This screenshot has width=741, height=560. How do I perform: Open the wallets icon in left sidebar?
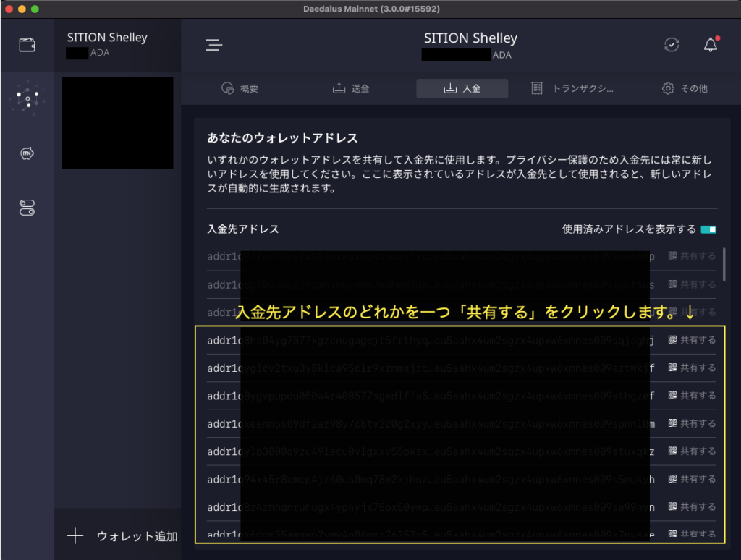(x=27, y=45)
